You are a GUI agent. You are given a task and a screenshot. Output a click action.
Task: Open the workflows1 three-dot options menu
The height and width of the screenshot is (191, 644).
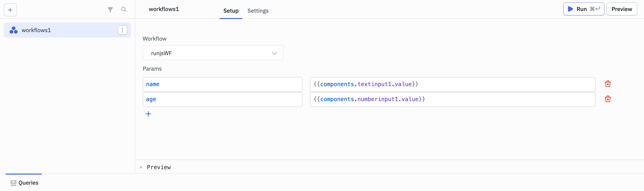(122, 30)
